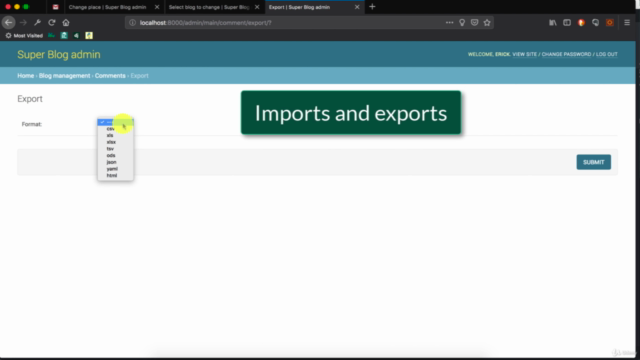Go back using the browser back arrow
640x360 pixels.
pyautogui.click(x=9, y=22)
